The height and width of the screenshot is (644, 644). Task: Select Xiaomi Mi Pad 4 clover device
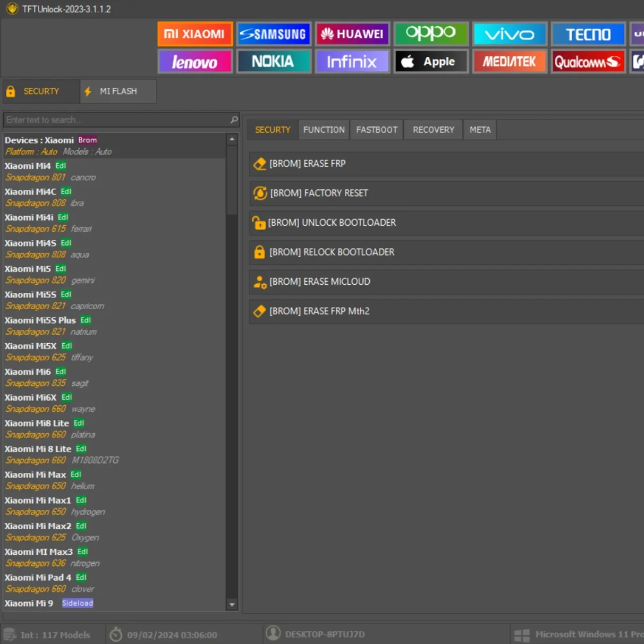pyautogui.click(x=114, y=583)
